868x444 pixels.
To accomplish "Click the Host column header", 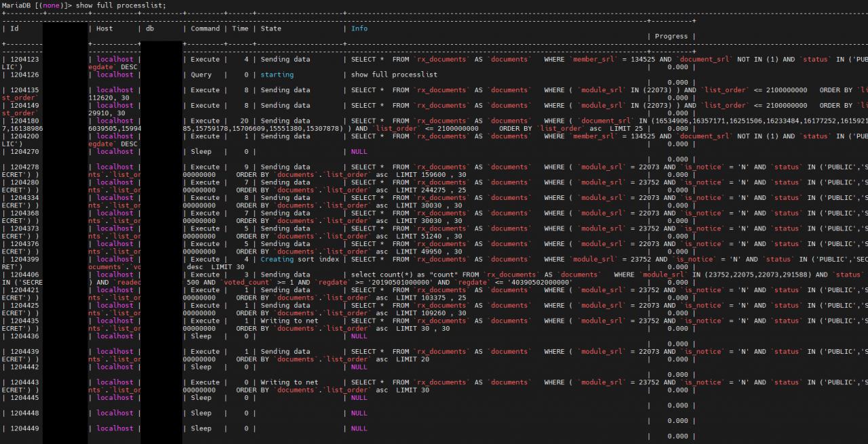I will tap(104, 28).
